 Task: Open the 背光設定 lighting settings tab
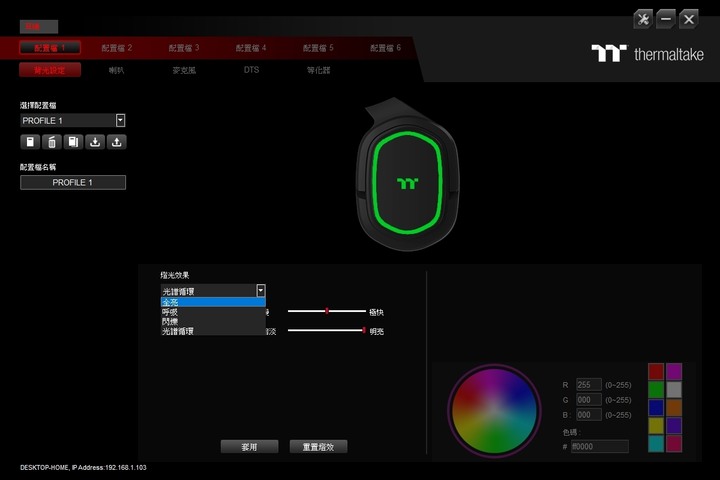point(50,70)
